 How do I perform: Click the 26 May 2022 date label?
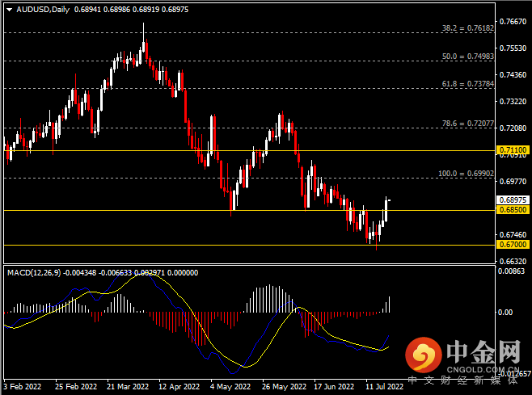click(284, 387)
